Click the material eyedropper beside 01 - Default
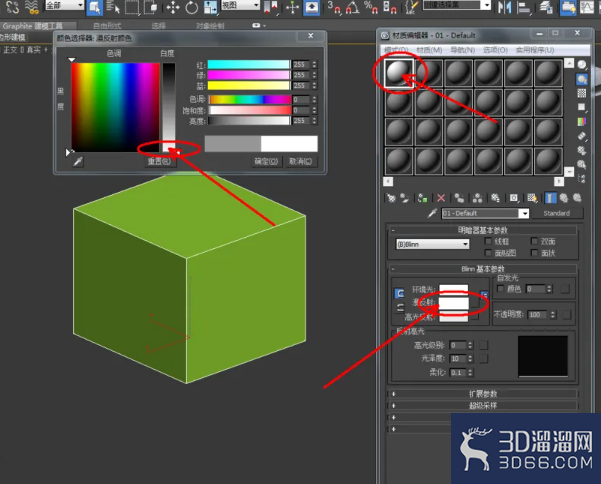 432,213
